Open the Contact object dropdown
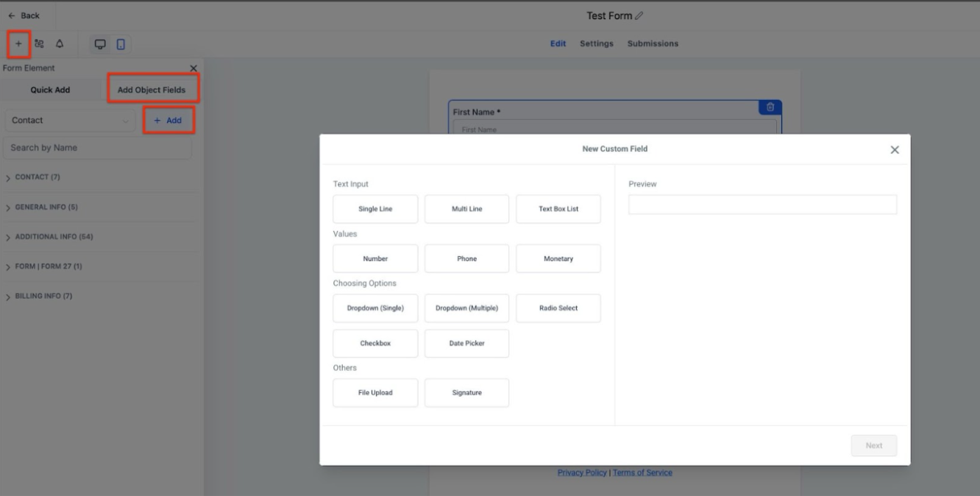Image resolution: width=980 pixels, height=496 pixels. 70,121
